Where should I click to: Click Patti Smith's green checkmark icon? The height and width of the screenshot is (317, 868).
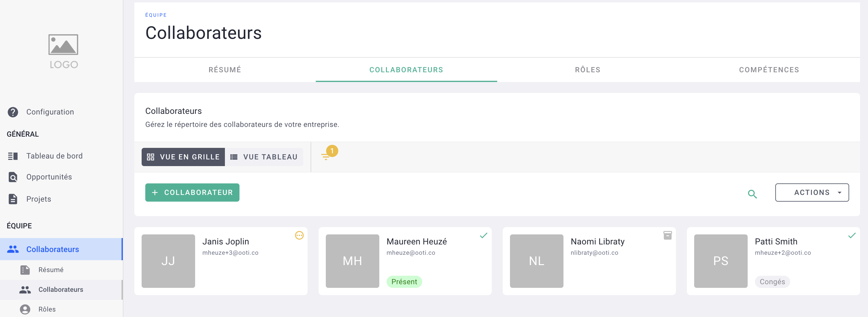pyautogui.click(x=852, y=235)
